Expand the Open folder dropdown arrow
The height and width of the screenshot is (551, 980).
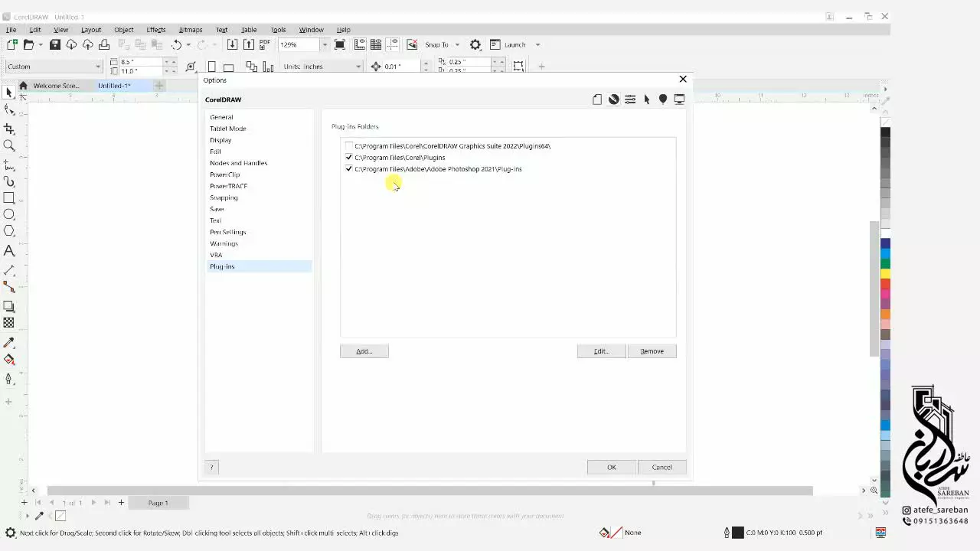(x=41, y=45)
